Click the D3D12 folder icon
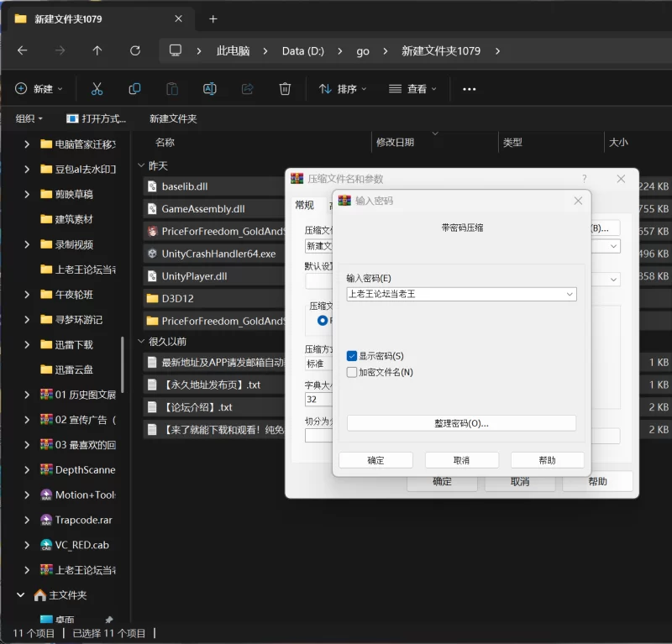The image size is (672, 644). pyautogui.click(x=152, y=298)
